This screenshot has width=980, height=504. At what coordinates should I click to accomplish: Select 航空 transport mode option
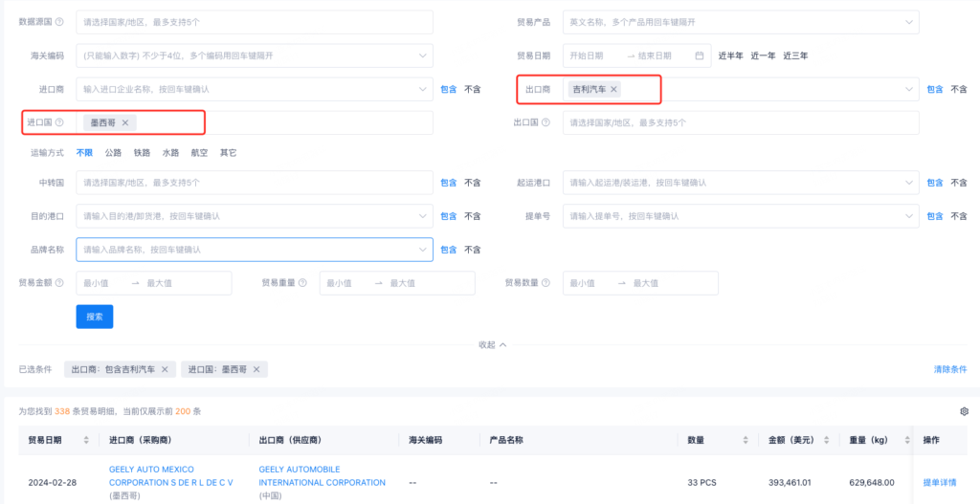click(x=199, y=152)
